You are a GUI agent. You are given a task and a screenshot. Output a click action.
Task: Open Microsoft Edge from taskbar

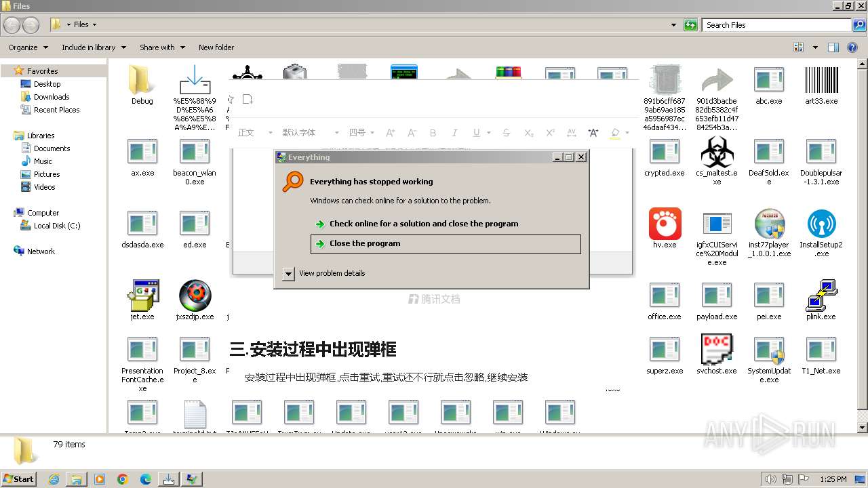point(145,479)
